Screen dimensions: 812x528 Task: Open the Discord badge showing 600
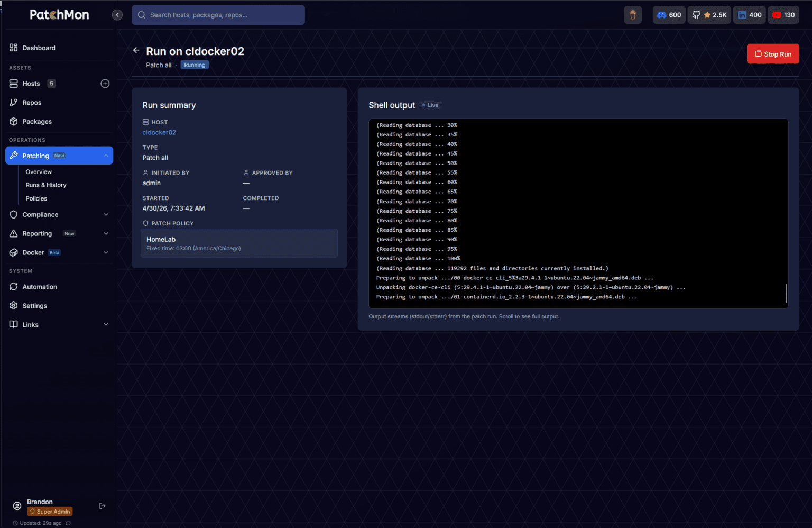669,15
